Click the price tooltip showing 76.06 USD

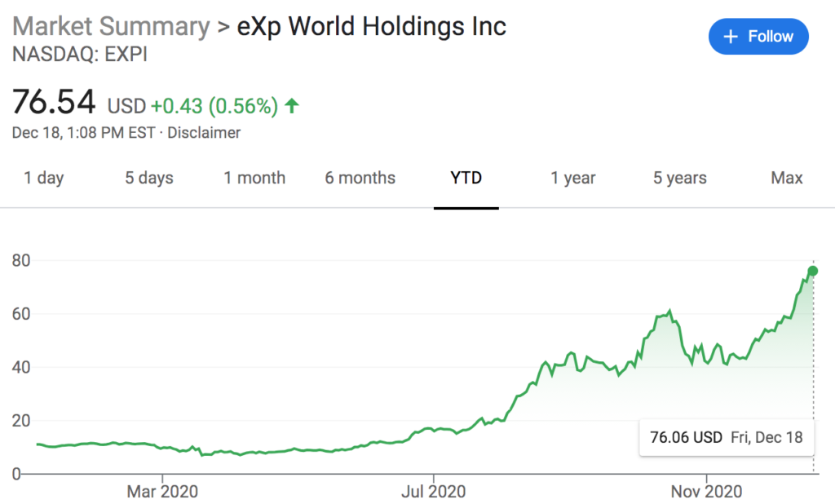click(x=725, y=437)
